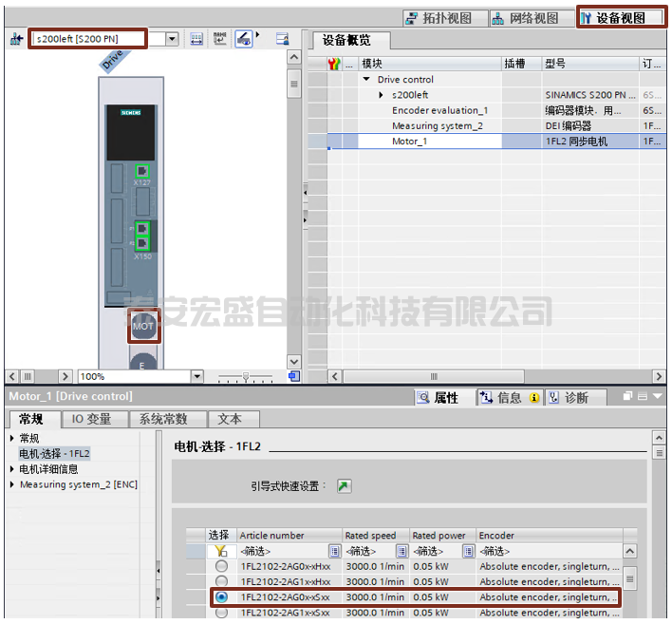672x624 pixels.
Task: Click the show address labels toolbar icon
Action: pos(196,39)
